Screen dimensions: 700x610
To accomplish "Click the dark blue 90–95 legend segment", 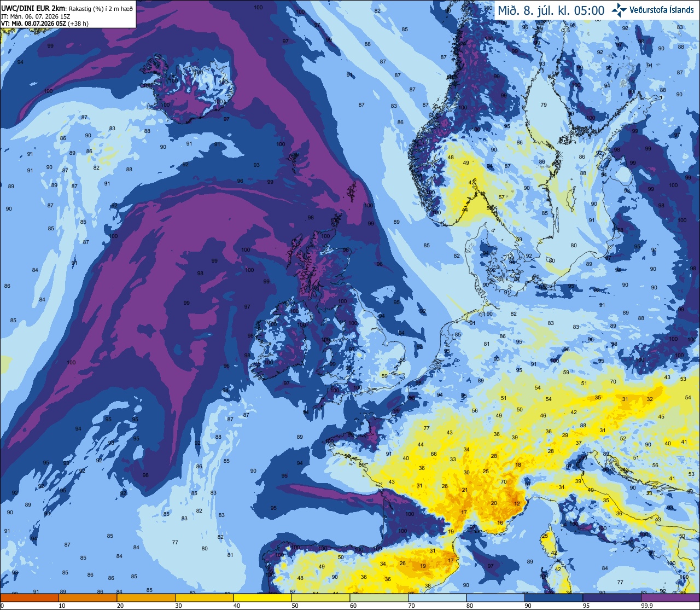I will (x=554, y=598).
